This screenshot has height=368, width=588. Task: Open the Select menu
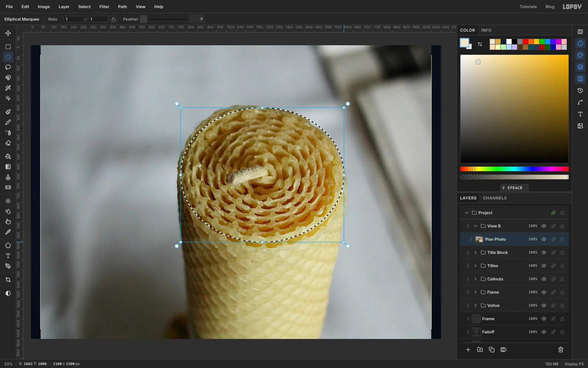pyautogui.click(x=85, y=7)
